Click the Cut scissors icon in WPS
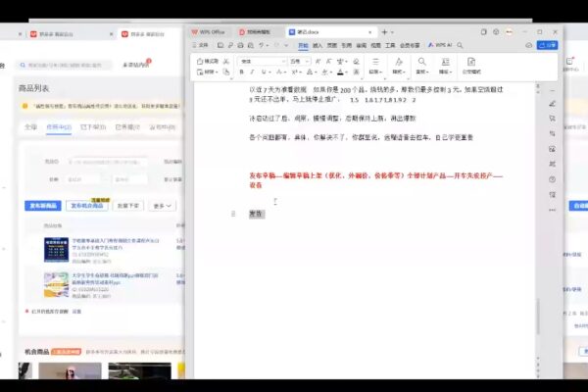588x392 pixels. 226,61
